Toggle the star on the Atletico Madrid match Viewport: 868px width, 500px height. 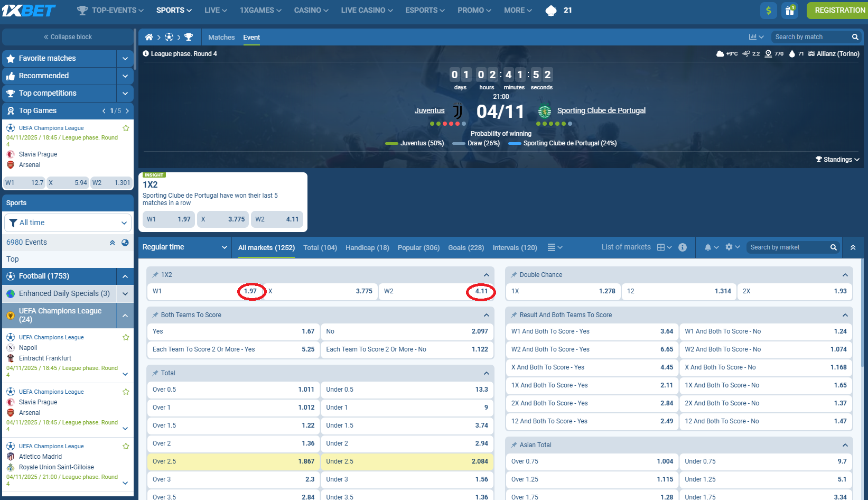click(126, 446)
